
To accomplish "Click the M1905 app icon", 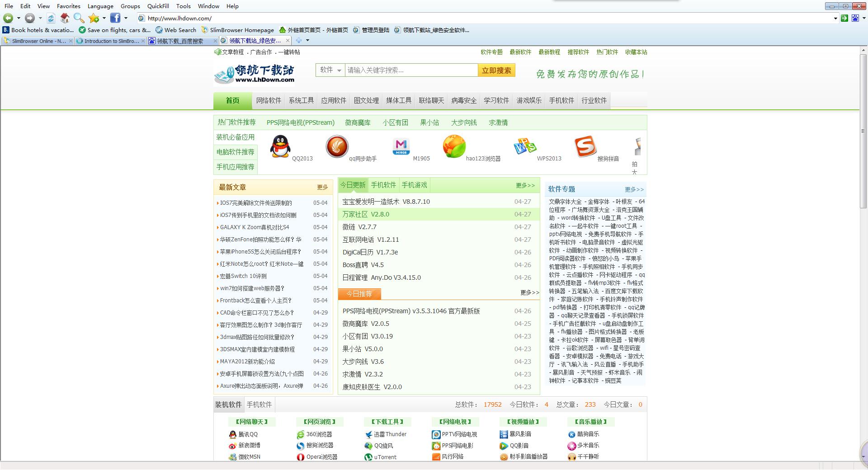I will pos(401,147).
